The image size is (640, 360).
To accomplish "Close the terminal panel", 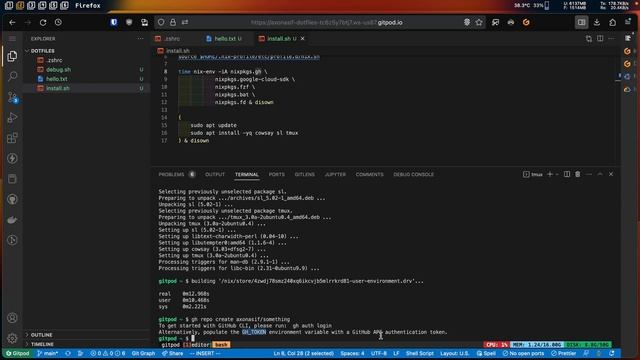I will (611, 174).
